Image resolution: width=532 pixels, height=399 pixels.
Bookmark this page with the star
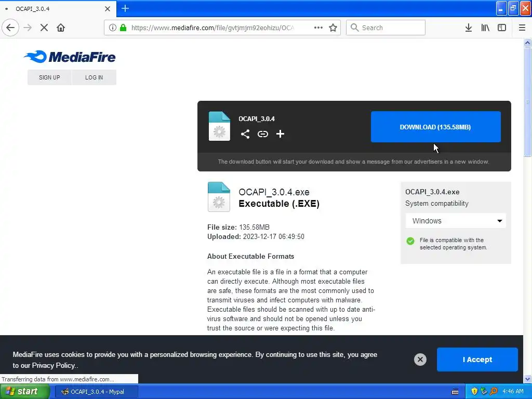[x=333, y=28]
